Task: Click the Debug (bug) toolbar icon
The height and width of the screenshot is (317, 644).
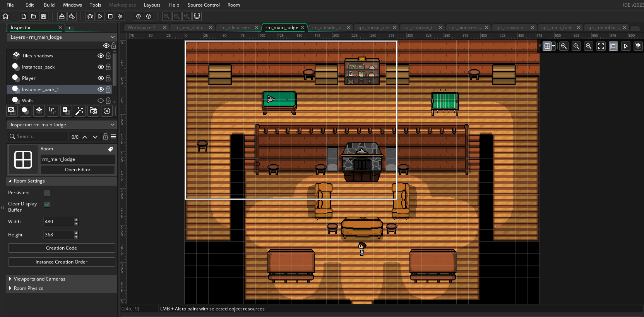Action: 90,16
